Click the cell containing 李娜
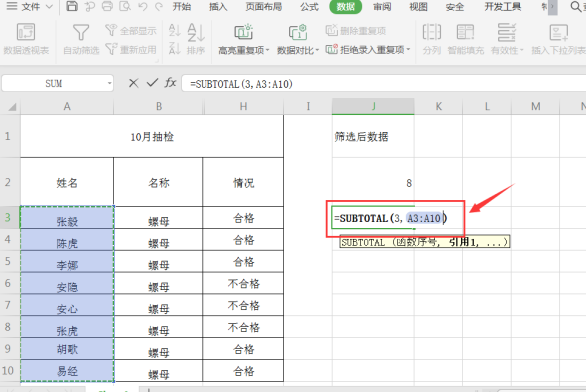The width and height of the screenshot is (586, 392). tap(67, 262)
